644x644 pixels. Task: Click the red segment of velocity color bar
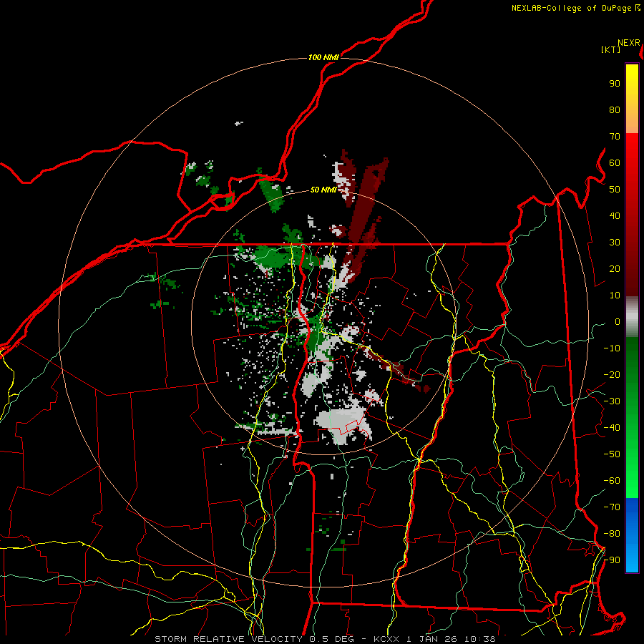tap(632, 215)
